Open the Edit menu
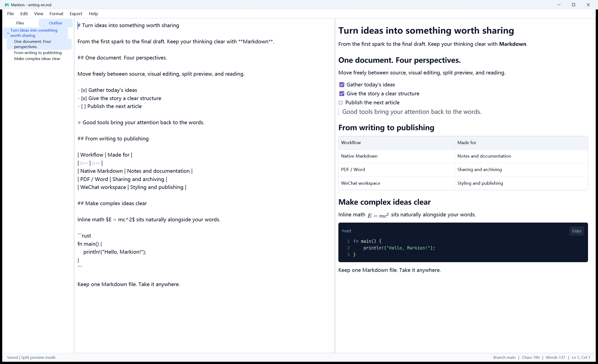This screenshot has height=364, width=598. (x=24, y=14)
